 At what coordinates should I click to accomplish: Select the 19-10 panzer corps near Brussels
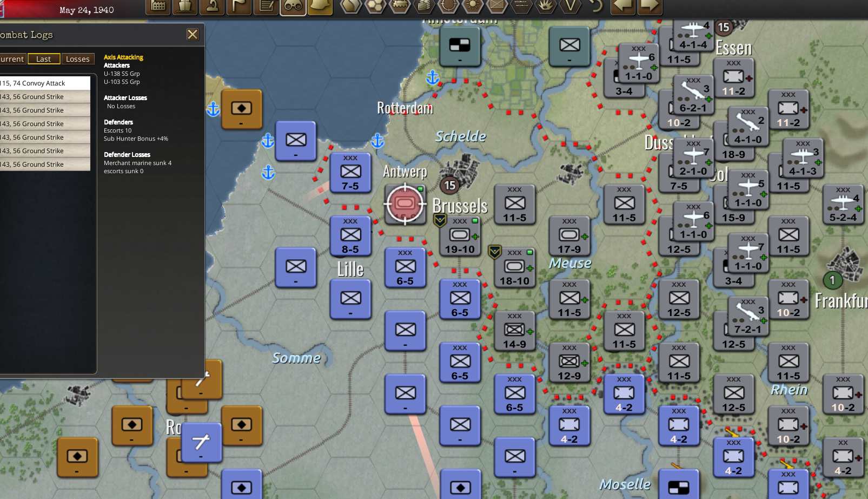pyautogui.click(x=460, y=235)
